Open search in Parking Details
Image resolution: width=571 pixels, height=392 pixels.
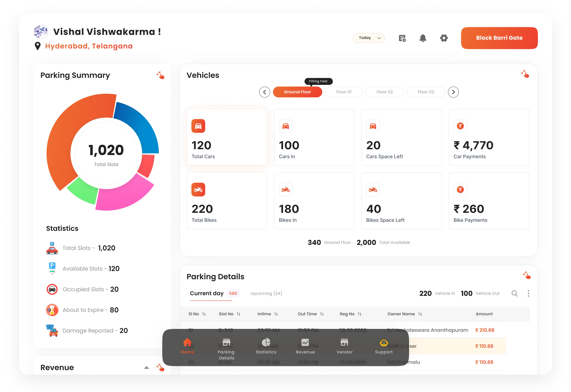point(514,293)
